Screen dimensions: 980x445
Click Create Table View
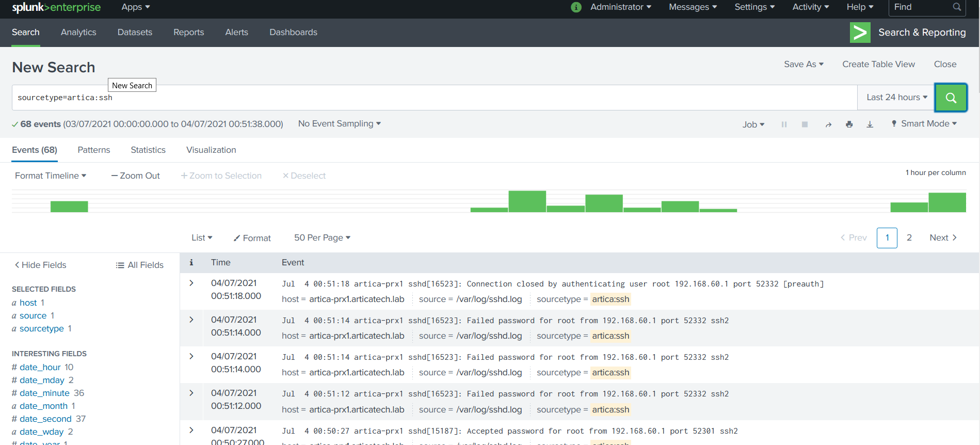point(878,64)
